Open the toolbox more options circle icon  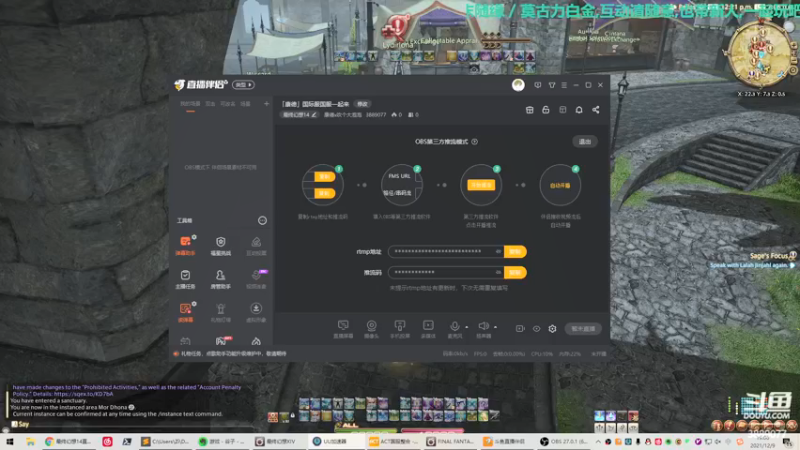[x=262, y=220]
